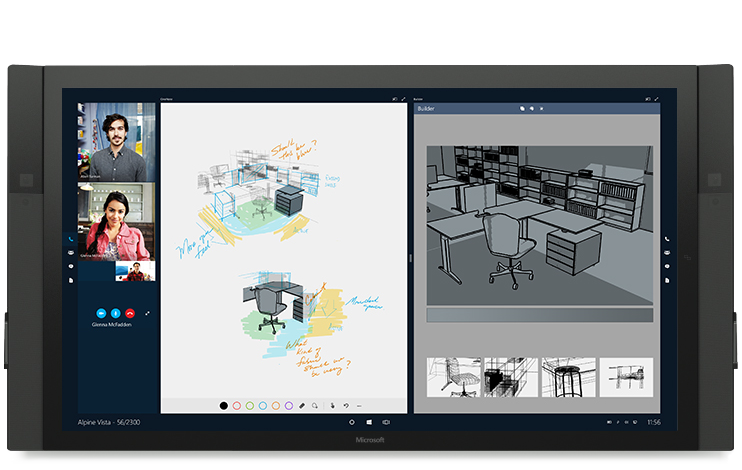This screenshot has height=470, width=742.
Task: Undo the last whiteboard stroke
Action: pyautogui.click(x=346, y=406)
